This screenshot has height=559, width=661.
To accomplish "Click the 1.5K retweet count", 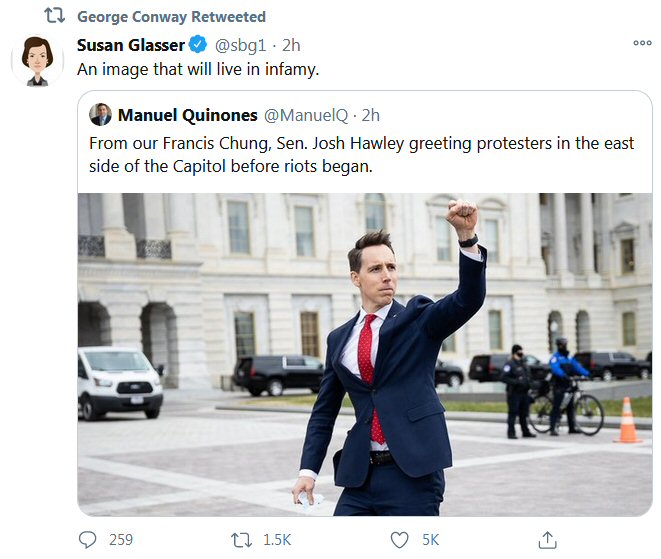I will coord(276,540).
